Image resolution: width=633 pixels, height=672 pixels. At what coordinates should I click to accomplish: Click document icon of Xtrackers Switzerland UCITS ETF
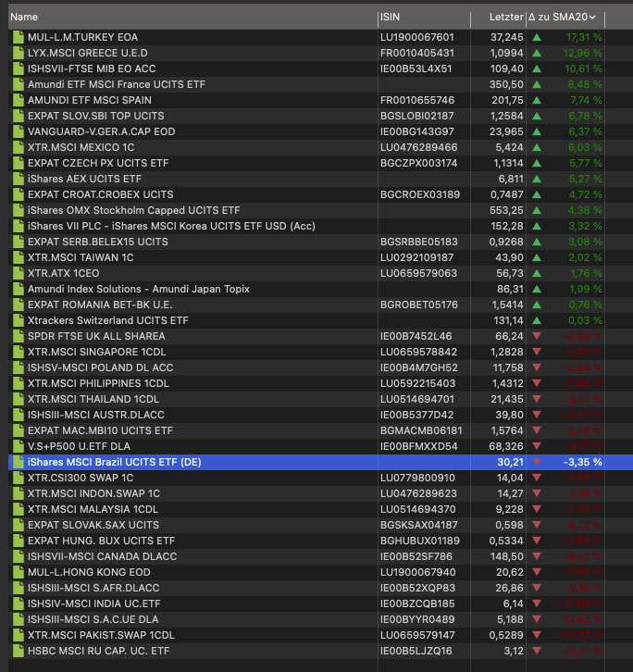coord(19,320)
